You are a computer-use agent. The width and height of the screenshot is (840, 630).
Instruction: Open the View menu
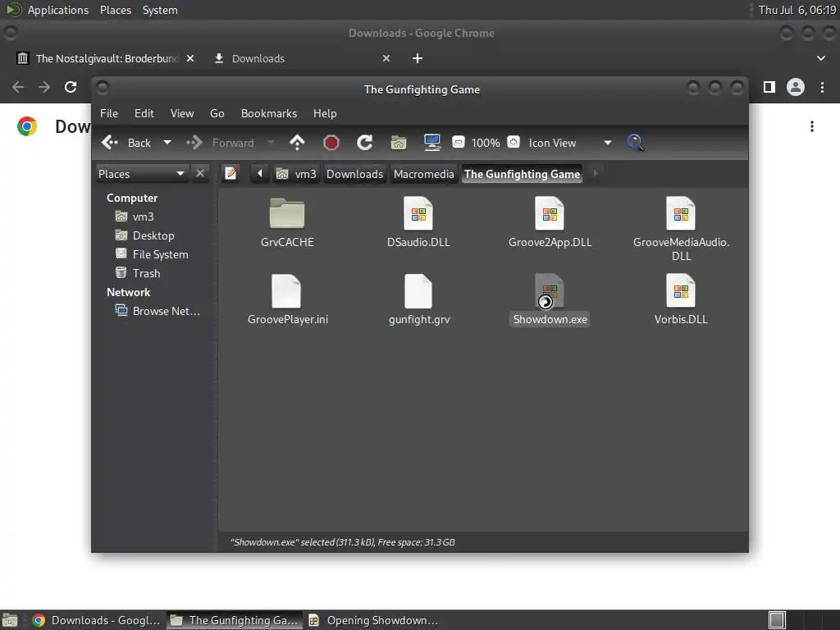tap(182, 113)
